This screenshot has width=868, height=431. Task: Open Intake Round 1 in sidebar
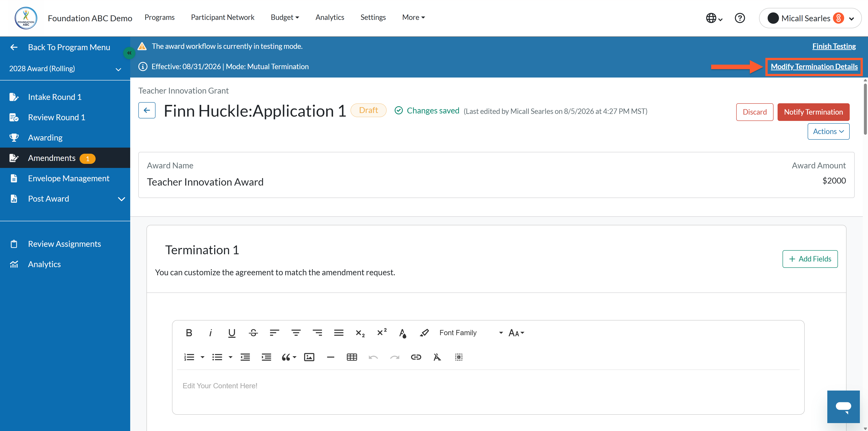[x=65, y=97]
